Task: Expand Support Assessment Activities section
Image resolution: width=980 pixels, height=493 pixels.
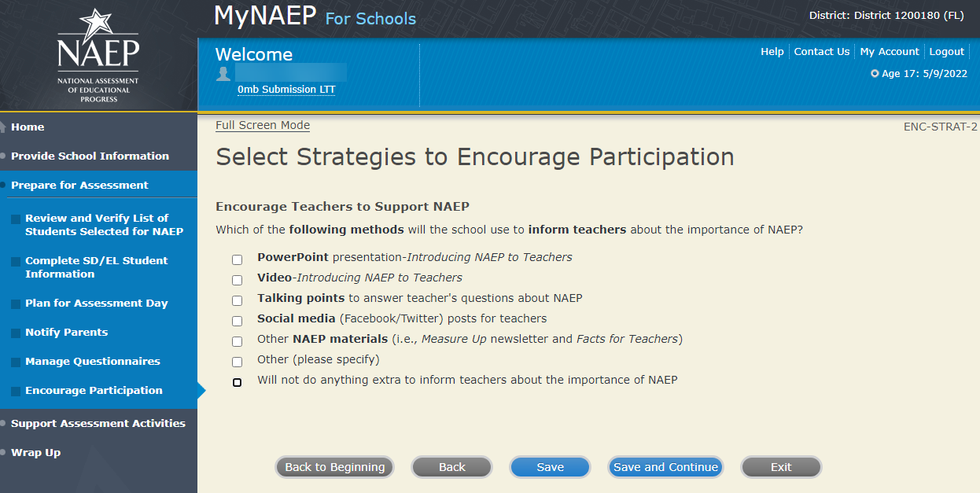Action: 98,423
